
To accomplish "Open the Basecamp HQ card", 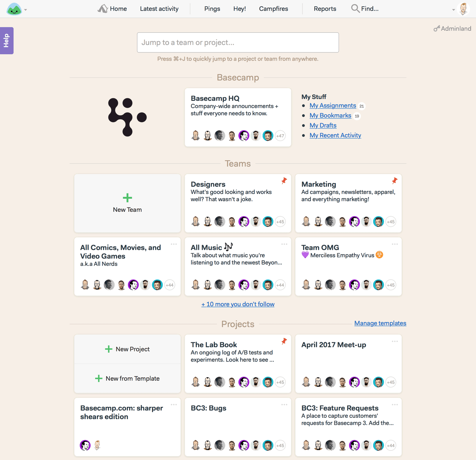I will point(238,117).
